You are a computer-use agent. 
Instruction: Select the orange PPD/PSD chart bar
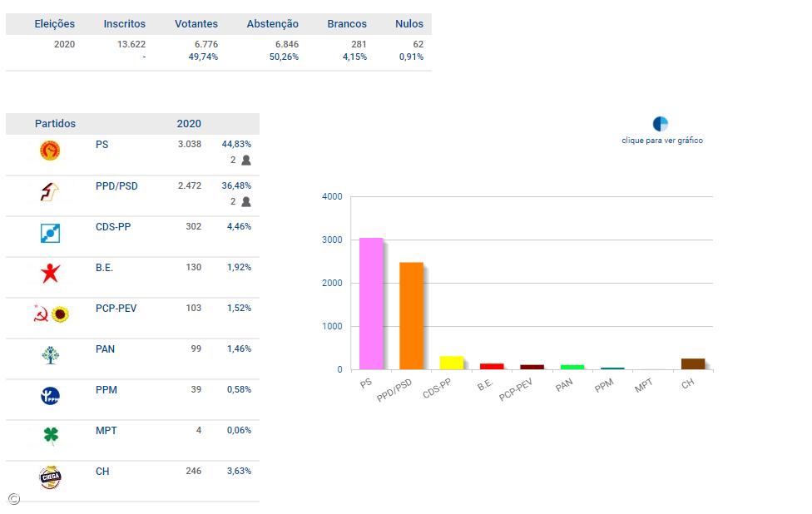[x=411, y=316]
